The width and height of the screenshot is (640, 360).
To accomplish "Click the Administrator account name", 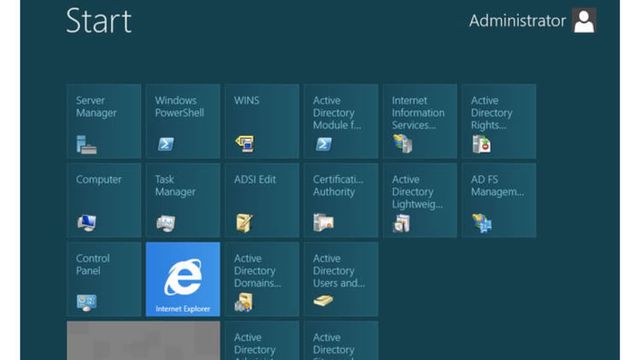I will point(517,21).
